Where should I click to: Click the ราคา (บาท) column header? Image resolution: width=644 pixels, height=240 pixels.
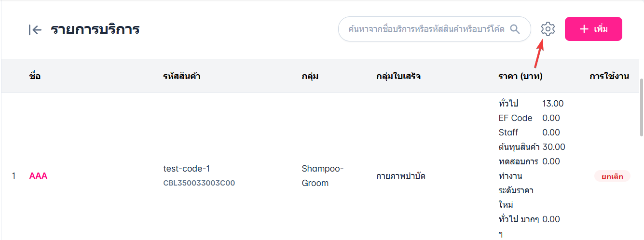[x=521, y=76]
